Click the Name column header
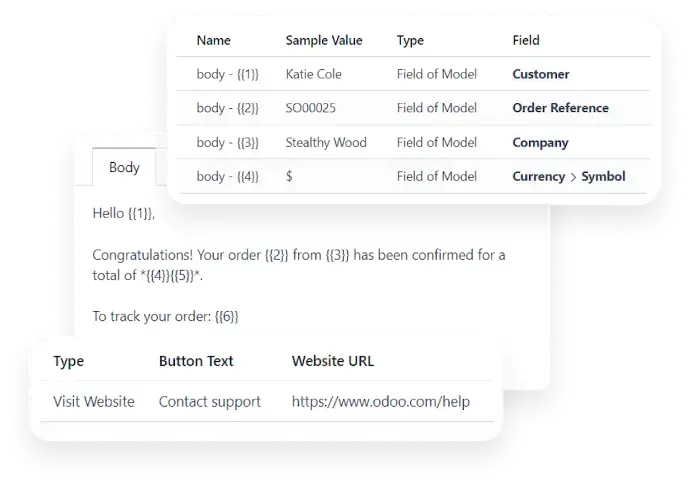The image size is (690, 485). (213, 41)
